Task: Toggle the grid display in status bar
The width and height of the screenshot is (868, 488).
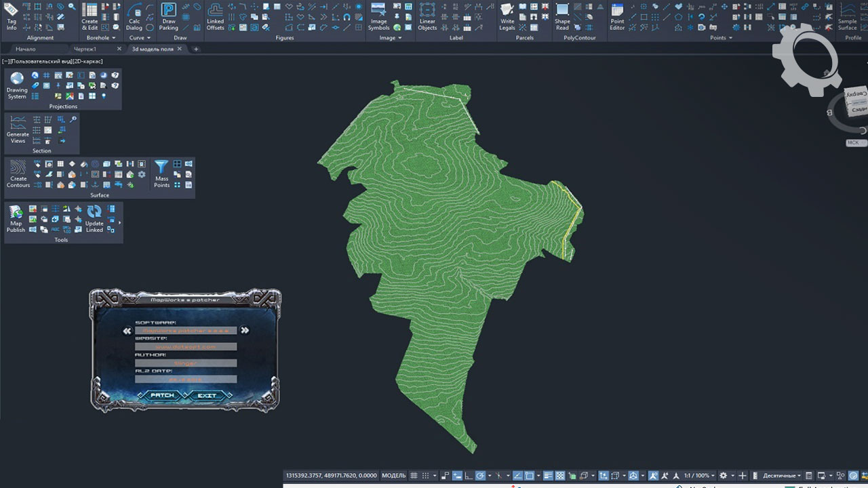Action: (414, 476)
